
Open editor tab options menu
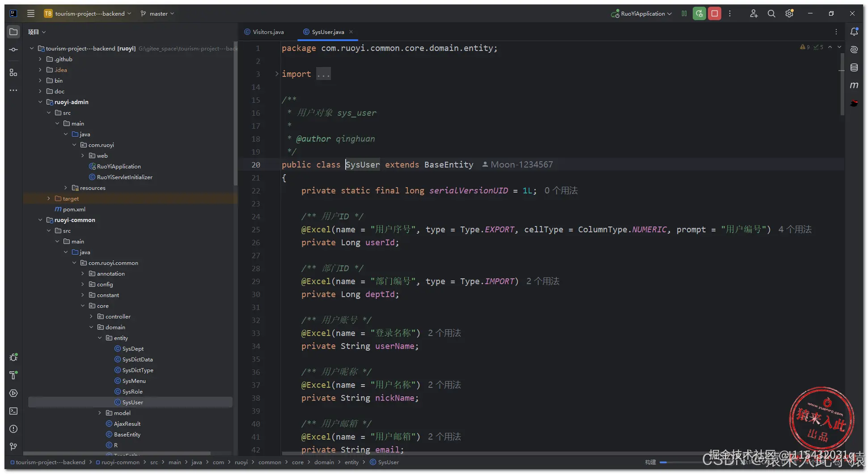836,32
